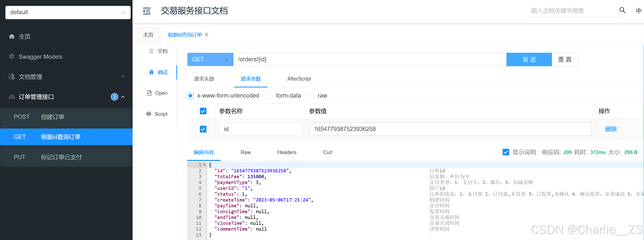This screenshot has height=240, width=644.
Task: Toggle the select-all parameters checkbox
Action: [203, 111]
